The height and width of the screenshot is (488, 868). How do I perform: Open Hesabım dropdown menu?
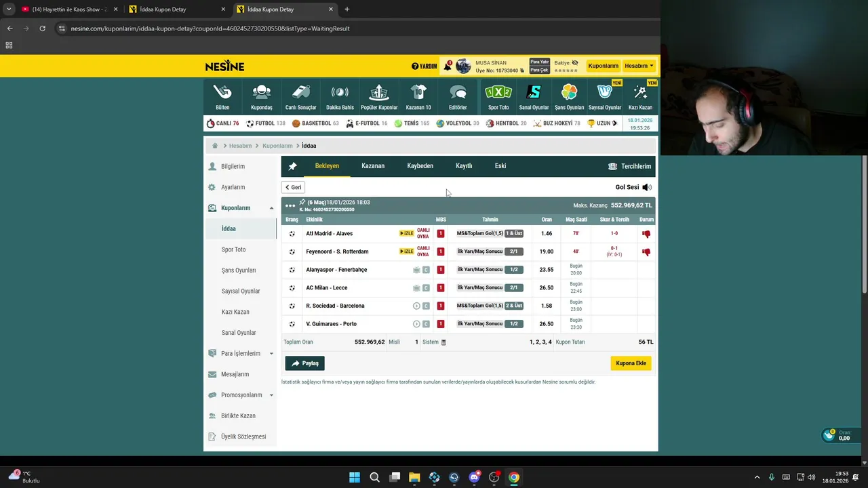pyautogui.click(x=639, y=66)
